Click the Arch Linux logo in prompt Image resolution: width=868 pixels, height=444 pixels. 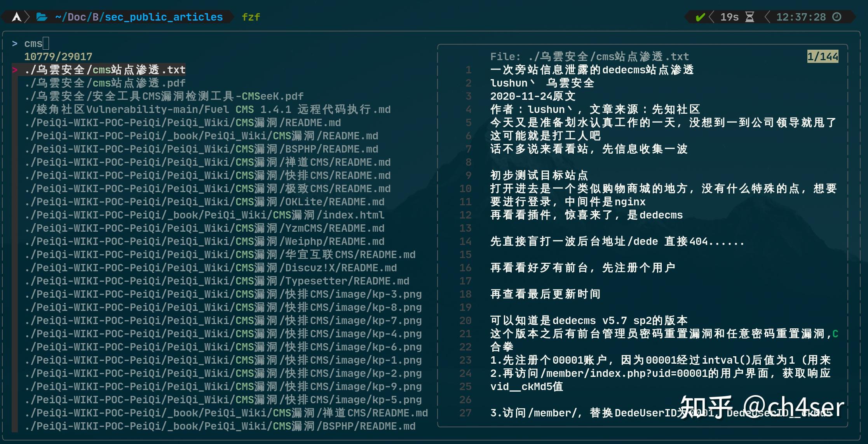coord(16,17)
